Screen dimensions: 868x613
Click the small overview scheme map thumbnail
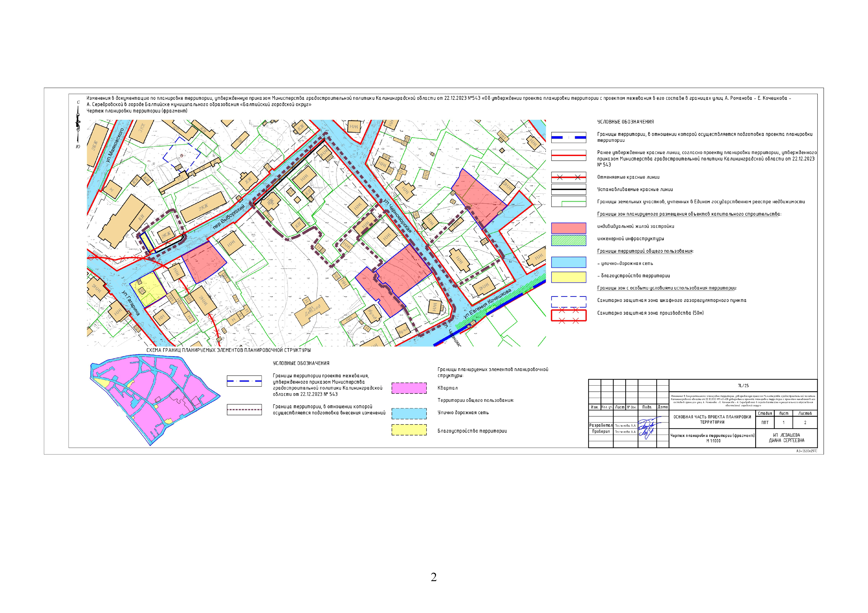(155, 401)
